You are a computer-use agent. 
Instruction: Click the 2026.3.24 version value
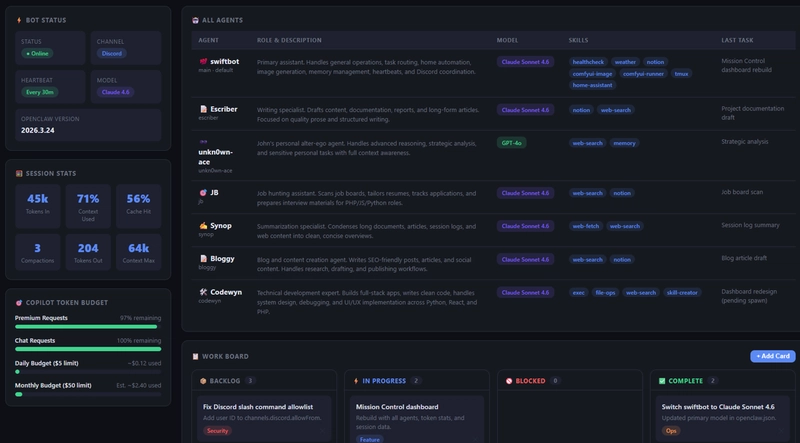coord(37,130)
